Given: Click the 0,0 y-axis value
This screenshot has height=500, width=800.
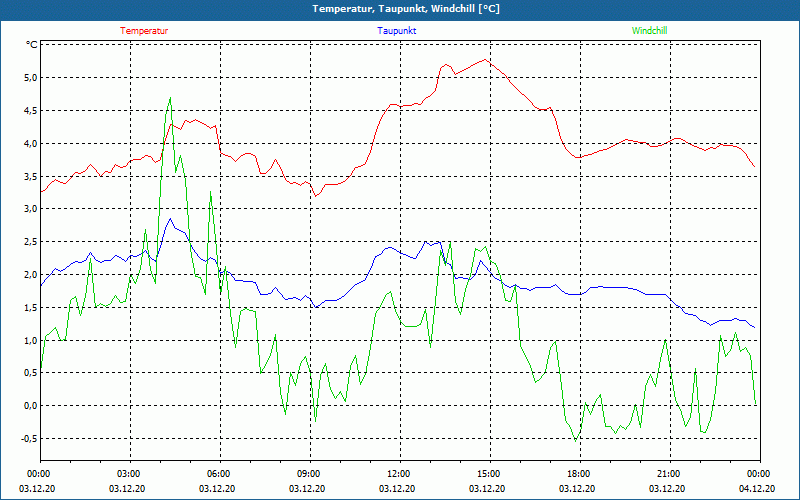Looking at the screenshot, I should pyautogui.click(x=31, y=406).
